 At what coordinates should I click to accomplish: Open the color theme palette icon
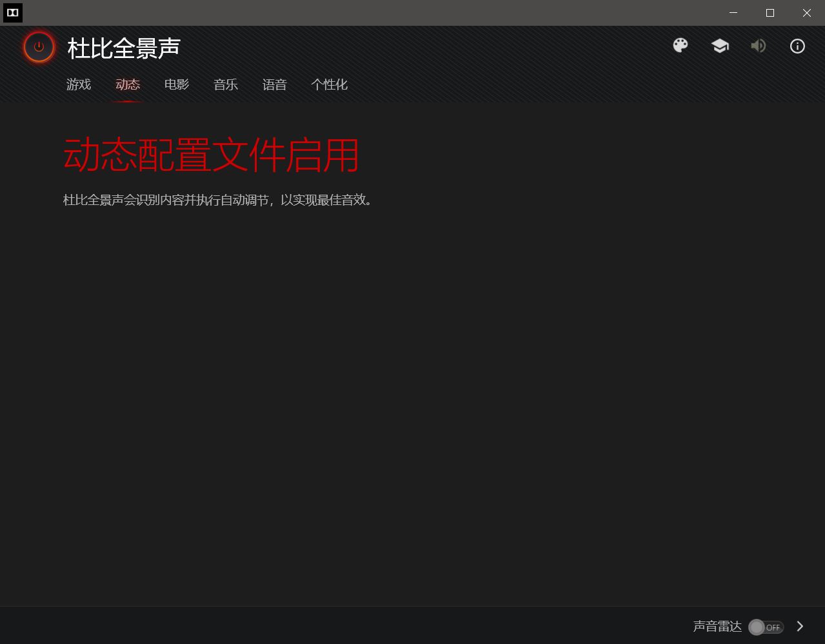tap(681, 46)
